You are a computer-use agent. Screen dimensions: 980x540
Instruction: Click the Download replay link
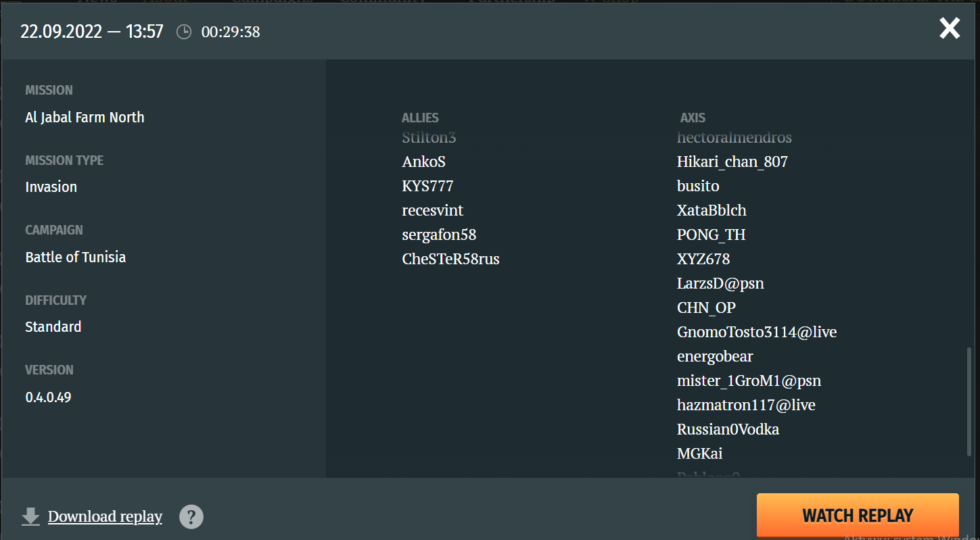[105, 516]
